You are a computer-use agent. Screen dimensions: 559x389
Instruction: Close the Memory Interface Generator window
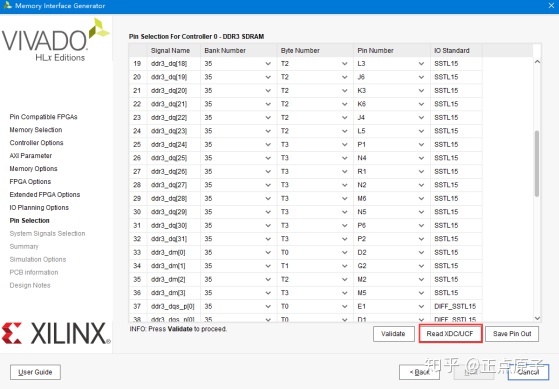tap(551, 6)
